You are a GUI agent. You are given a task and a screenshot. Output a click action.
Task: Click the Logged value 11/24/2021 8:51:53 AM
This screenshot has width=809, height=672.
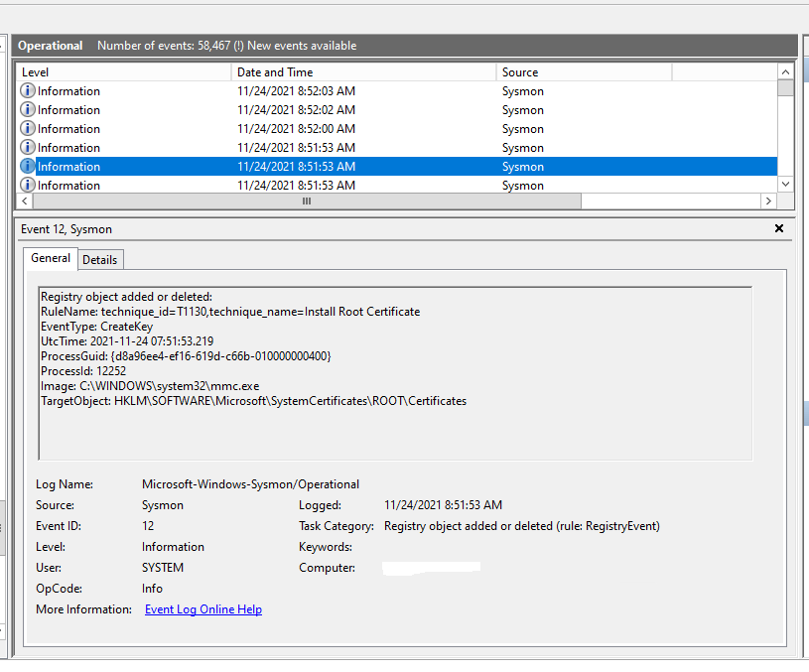443,505
